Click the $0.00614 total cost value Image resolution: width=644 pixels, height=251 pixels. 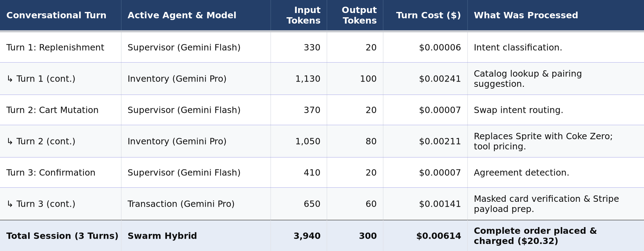[439, 236]
